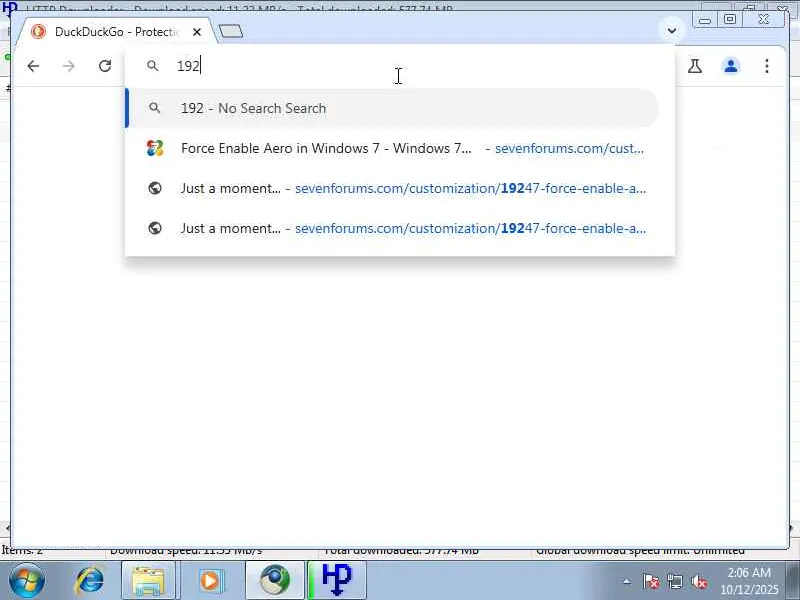Image resolution: width=800 pixels, height=600 pixels.
Task: Click the DuckDuckGo favicon on the tab
Action: (x=38, y=32)
